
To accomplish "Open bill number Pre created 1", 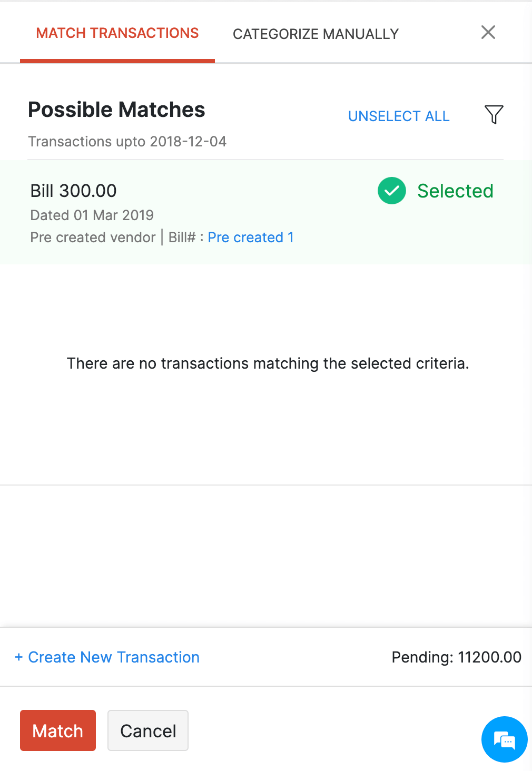I will (x=251, y=238).
